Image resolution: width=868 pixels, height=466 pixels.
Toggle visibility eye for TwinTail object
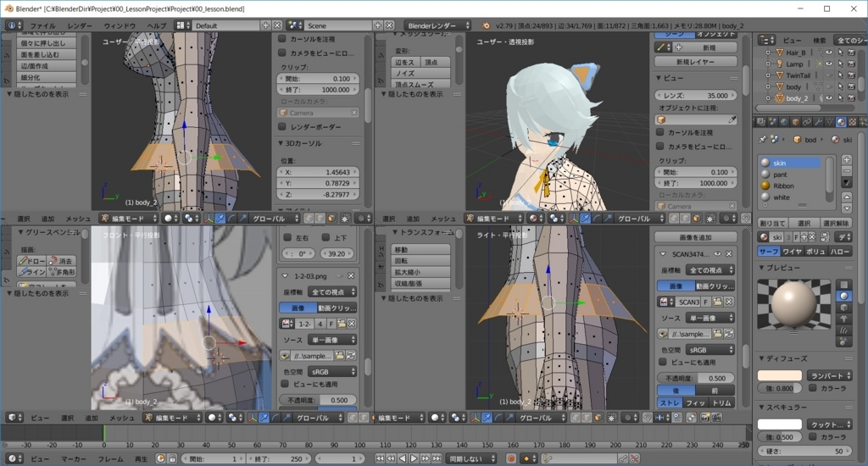pos(829,75)
